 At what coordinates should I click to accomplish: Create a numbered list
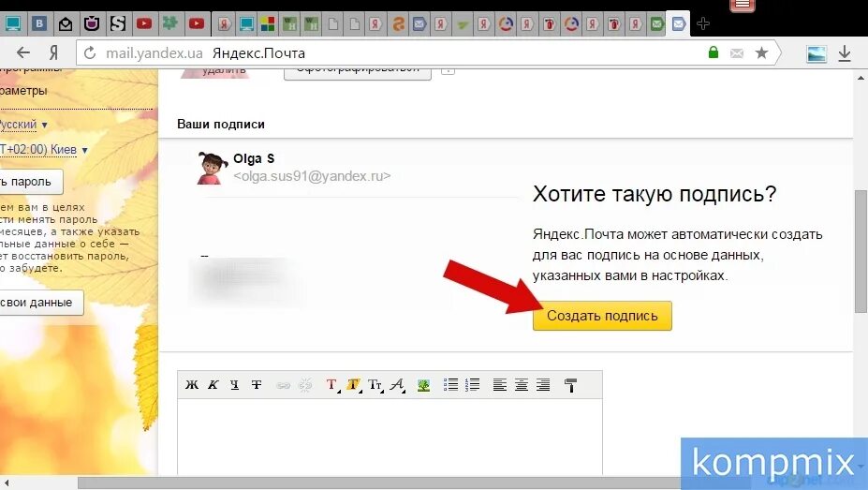[472, 385]
